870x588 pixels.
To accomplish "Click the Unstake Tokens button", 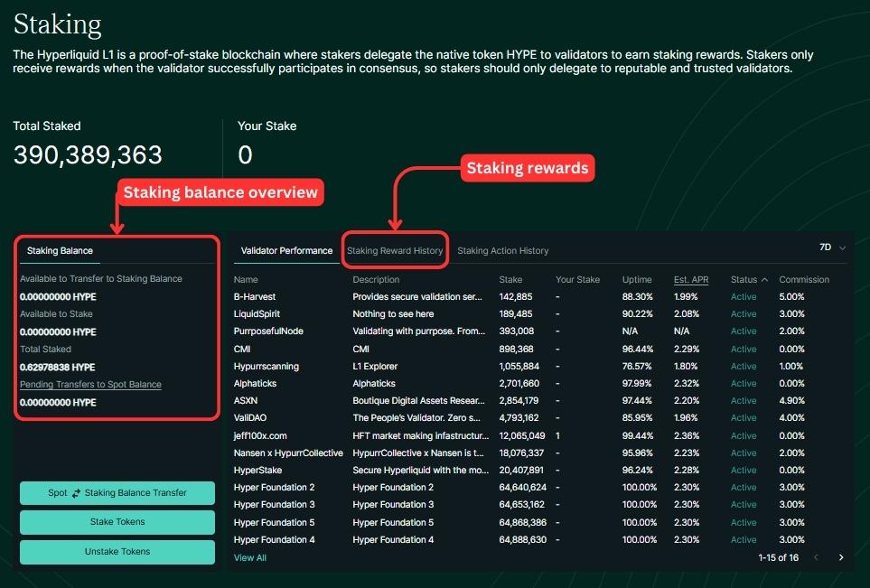I will click(117, 552).
